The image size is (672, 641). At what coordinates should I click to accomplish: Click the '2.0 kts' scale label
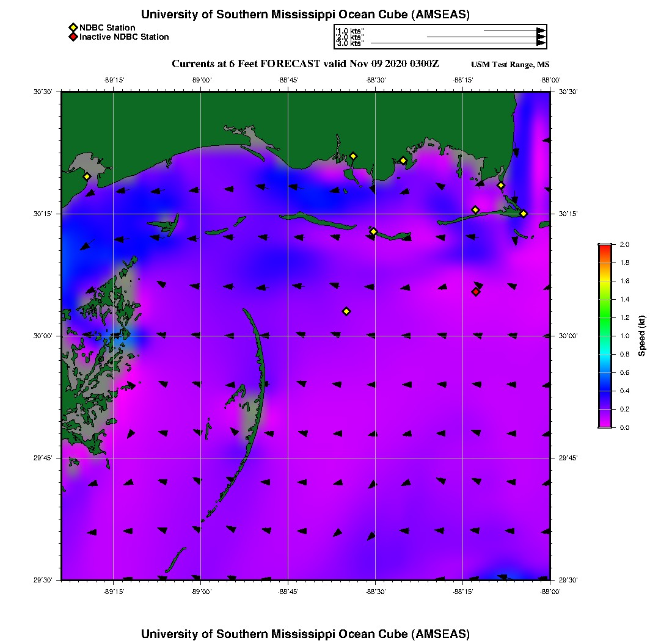[349, 37]
